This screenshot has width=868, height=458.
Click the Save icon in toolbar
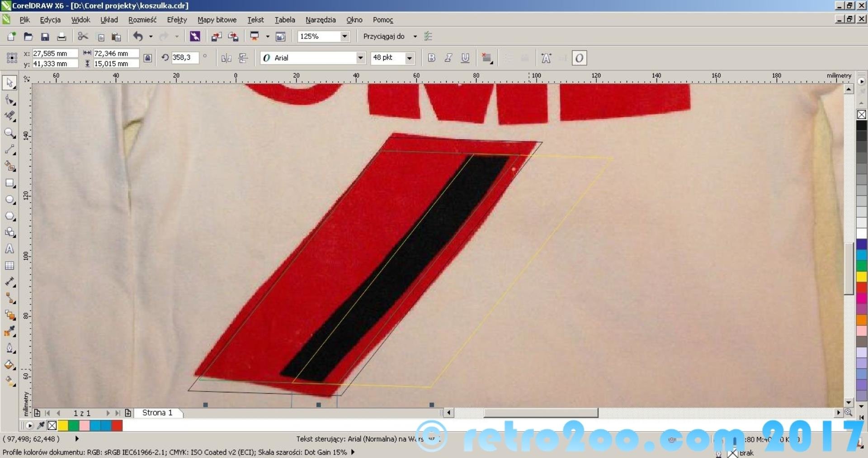(45, 37)
